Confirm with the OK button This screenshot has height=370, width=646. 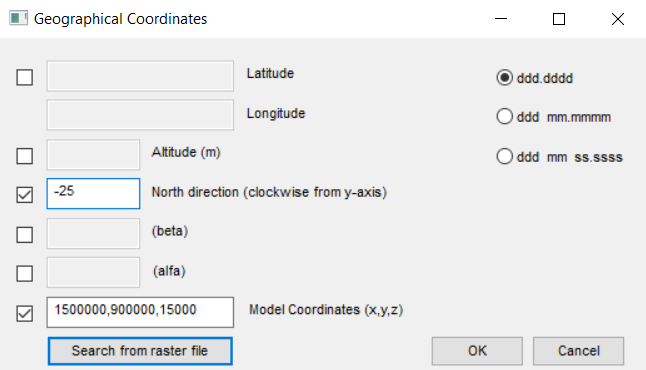[x=477, y=351]
